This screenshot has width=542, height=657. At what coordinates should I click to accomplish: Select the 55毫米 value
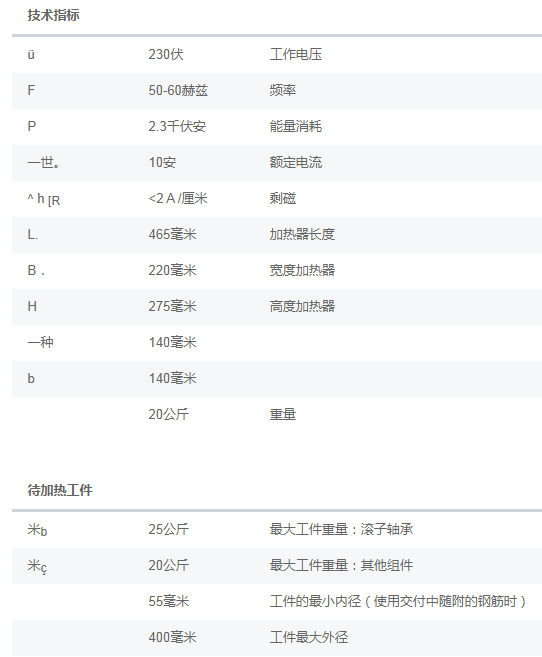(x=168, y=602)
